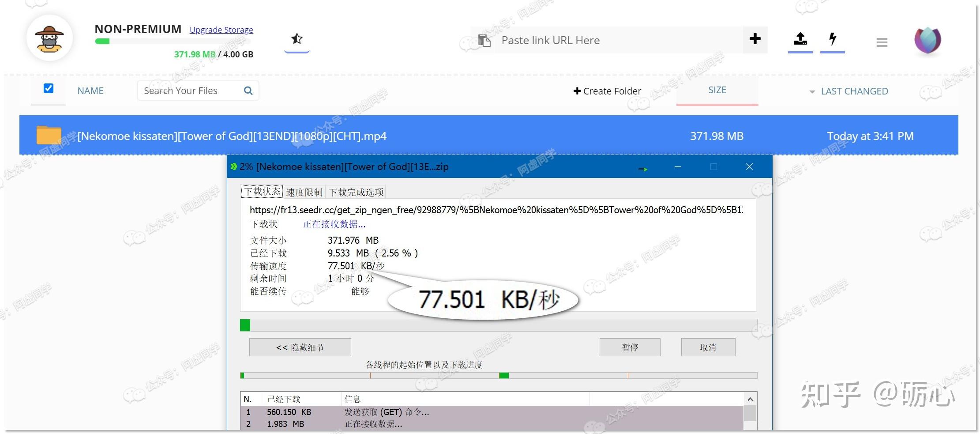Select thread row 2 with 1.983 MB
The width and height of the screenshot is (980, 434).
[492, 424]
